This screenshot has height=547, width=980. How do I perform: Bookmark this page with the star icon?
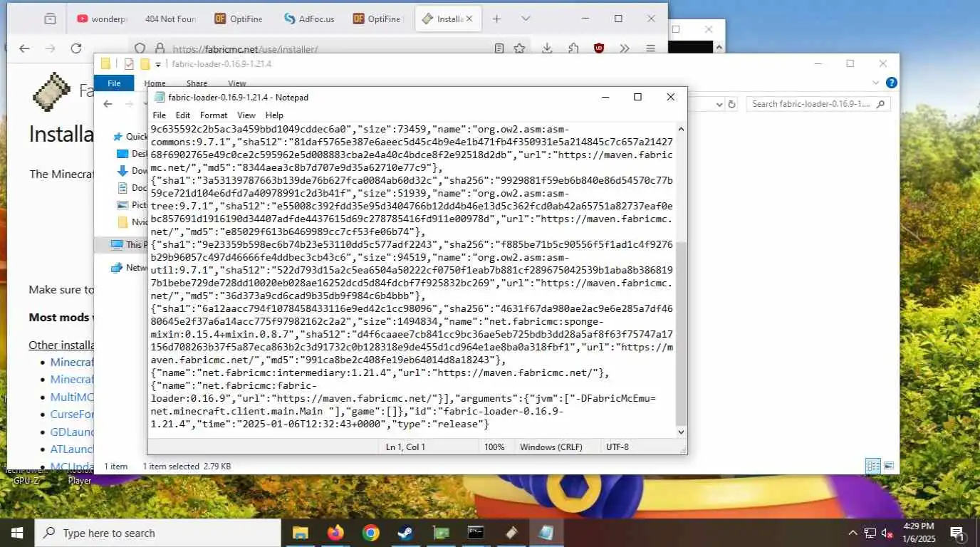tap(519, 48)
